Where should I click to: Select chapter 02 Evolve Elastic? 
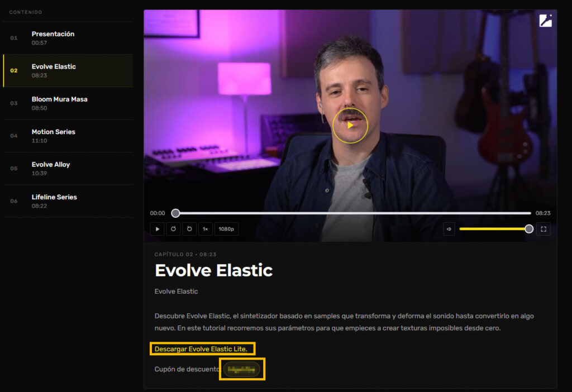point(68,71)
